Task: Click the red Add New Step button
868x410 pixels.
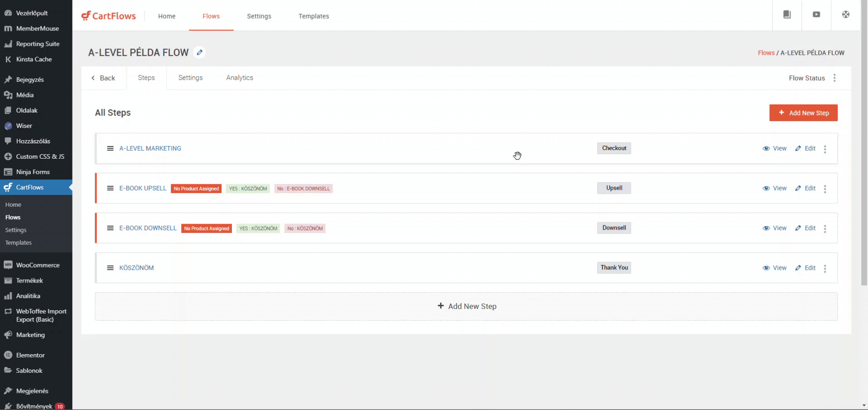Action: 803,113
